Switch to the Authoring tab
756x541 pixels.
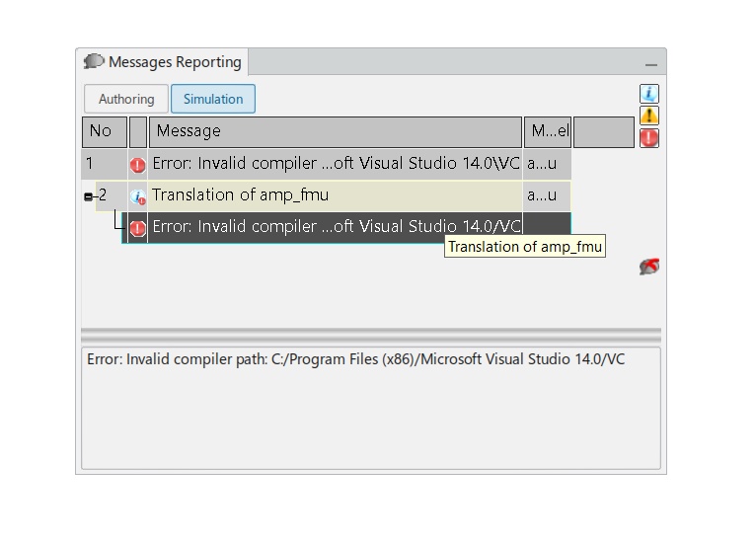click(126, 99)
